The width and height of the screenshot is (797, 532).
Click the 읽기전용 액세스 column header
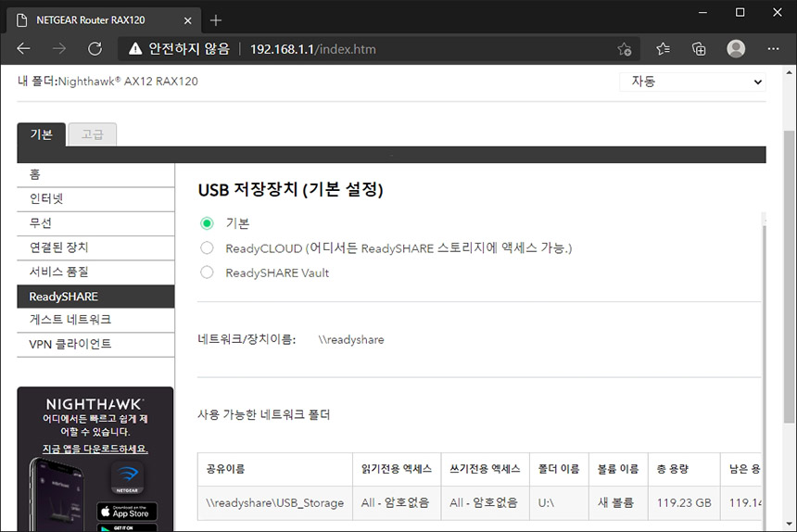397,469
